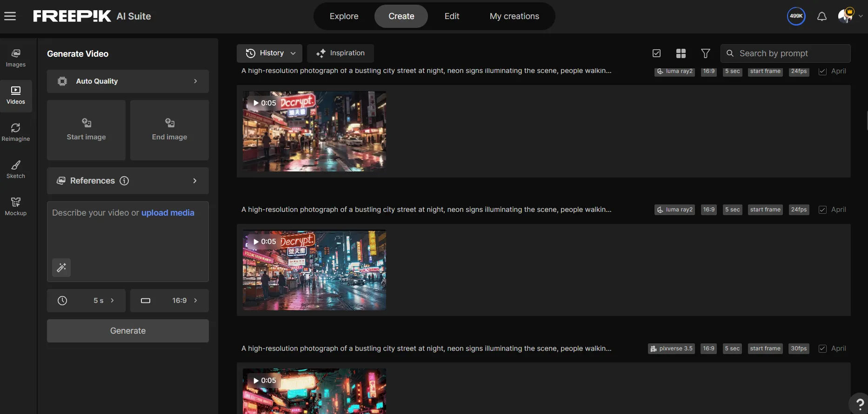Select the Reimagine sidebar tool

[16, 132]
